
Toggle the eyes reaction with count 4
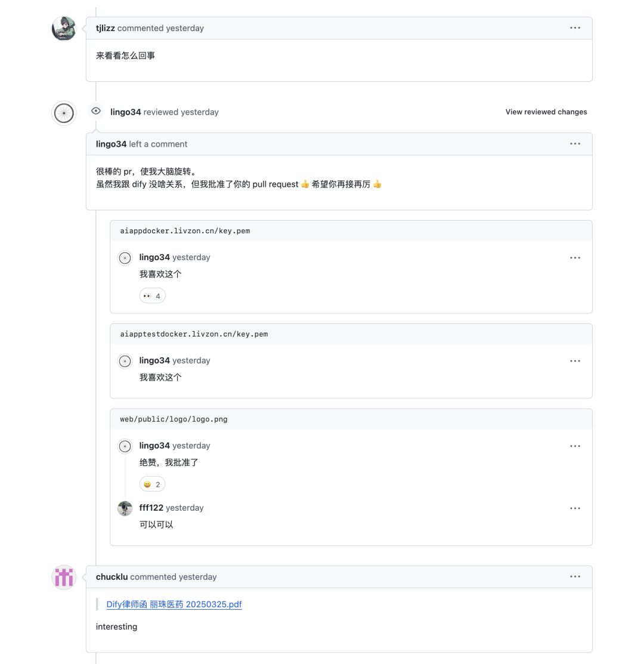click(x=152, y=295)
